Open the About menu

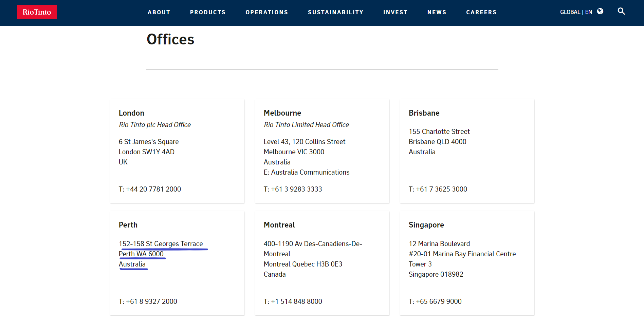[x=159, y=12]
